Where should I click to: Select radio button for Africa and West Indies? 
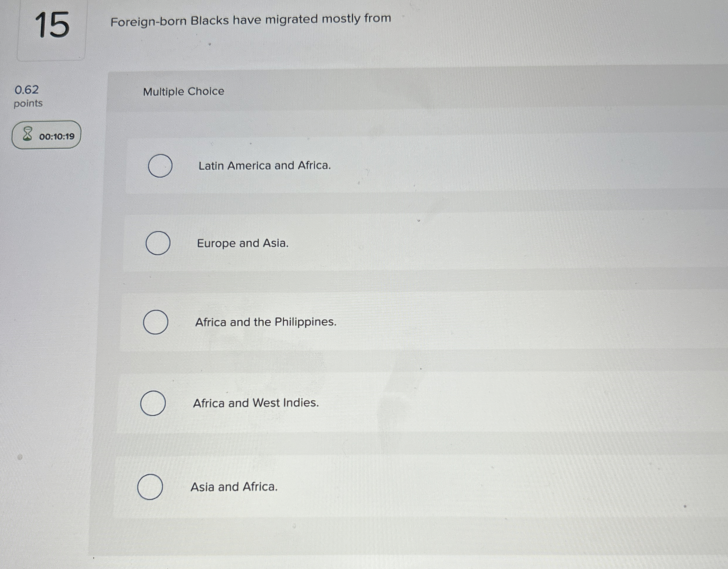click(x=153, y=403)
